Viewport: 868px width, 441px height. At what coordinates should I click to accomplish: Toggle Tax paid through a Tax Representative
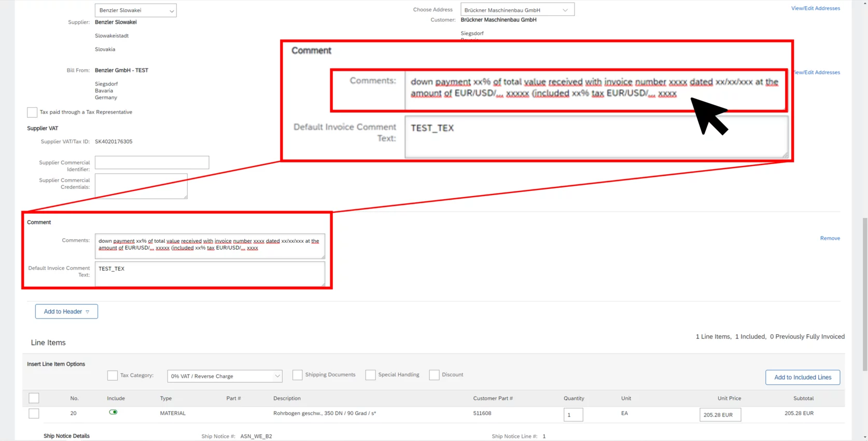[32, 112]
